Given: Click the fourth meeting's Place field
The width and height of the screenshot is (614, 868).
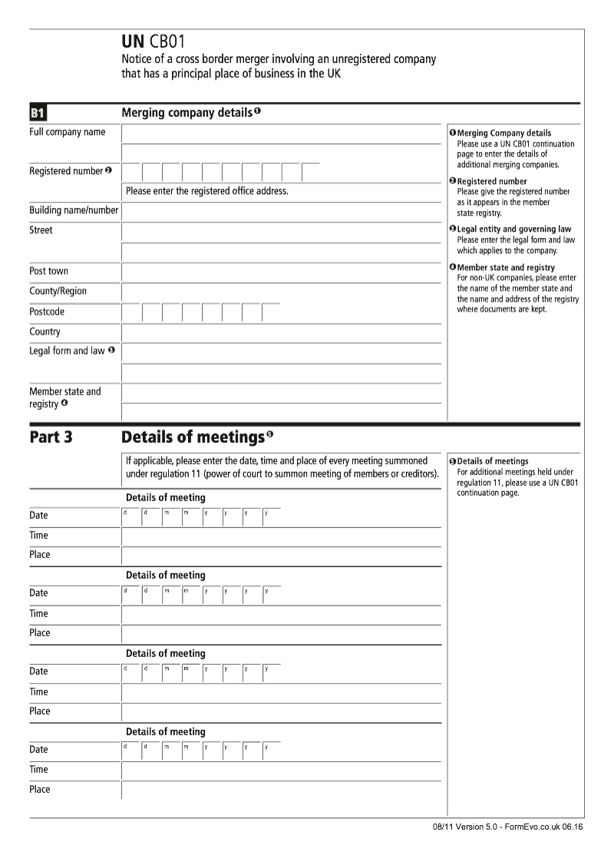Looking at the screenshot, I should [x=281, y=790].
